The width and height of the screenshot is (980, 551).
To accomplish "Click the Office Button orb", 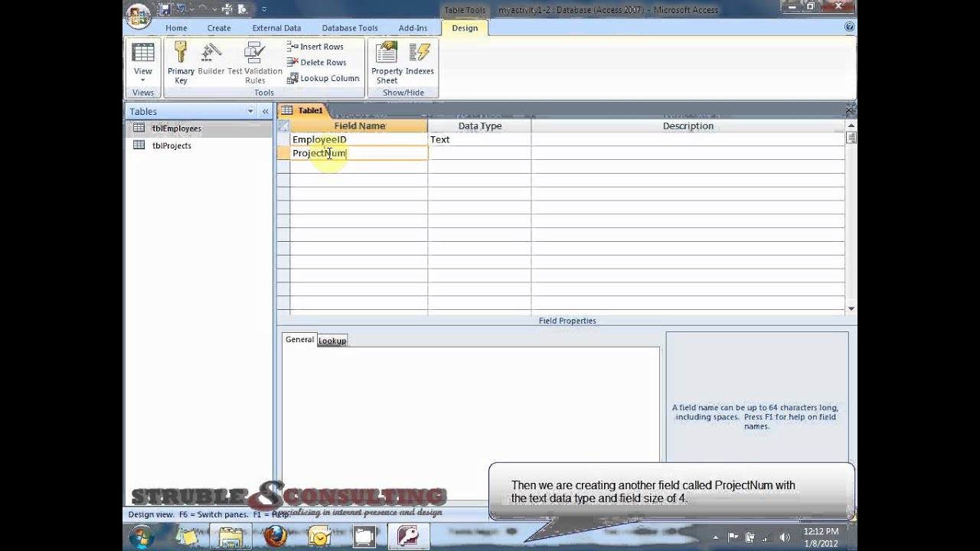I will (x=139, y=15).
